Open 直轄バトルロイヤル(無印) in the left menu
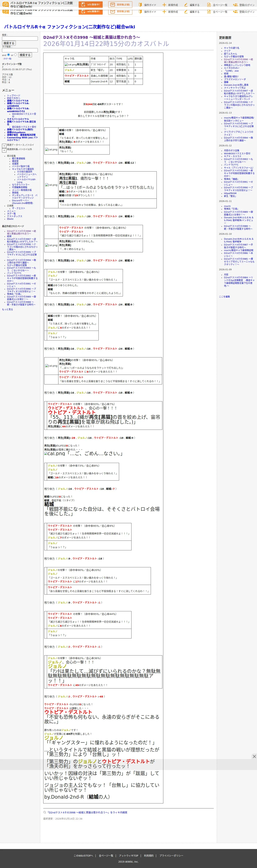This screenshot has width=257, height=868. 20,129
